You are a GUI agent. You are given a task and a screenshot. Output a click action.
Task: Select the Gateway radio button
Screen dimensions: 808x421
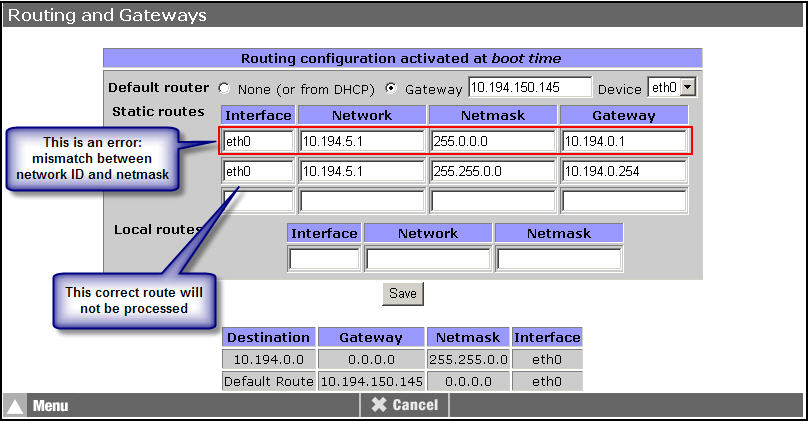[391, 88]
